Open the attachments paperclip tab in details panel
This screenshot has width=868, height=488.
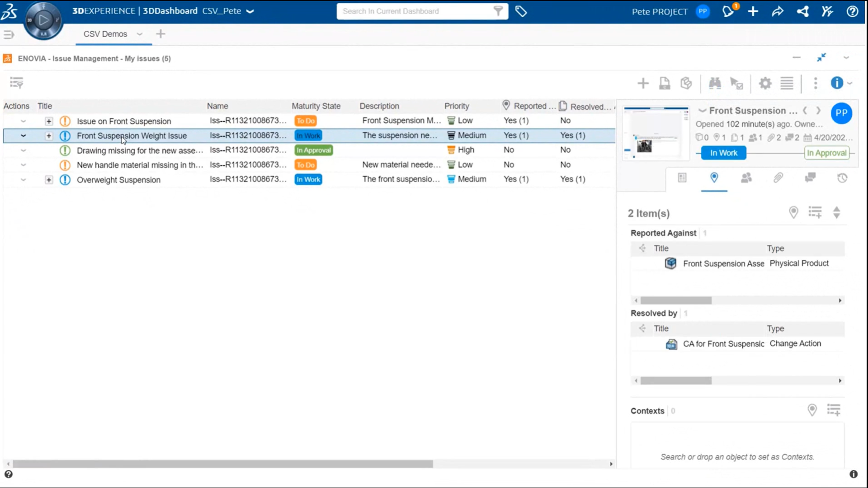778,178
